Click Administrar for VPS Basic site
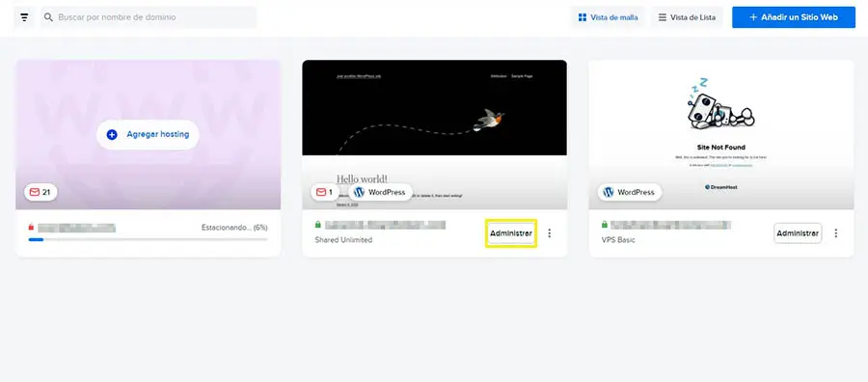 click(x=798, y=233)
